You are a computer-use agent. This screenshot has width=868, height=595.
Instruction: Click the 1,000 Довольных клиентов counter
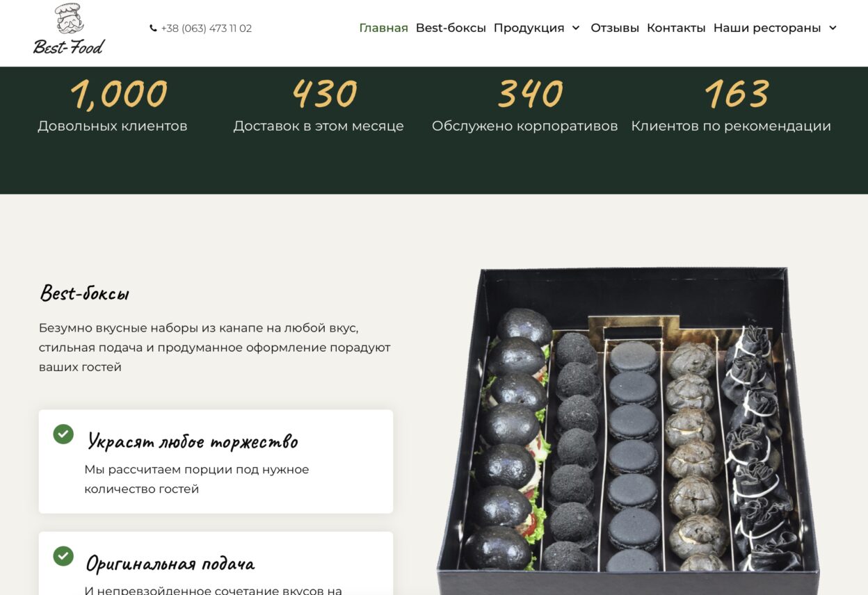coord(113,105)
